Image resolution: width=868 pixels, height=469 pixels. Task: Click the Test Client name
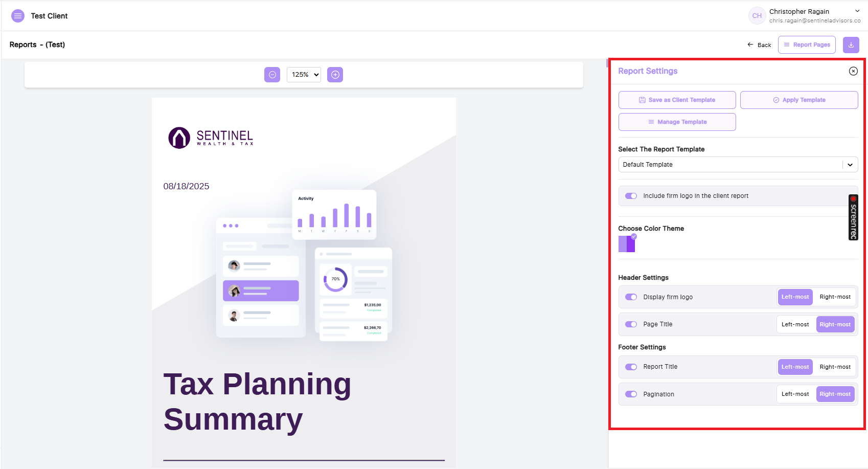coord(49,16)
